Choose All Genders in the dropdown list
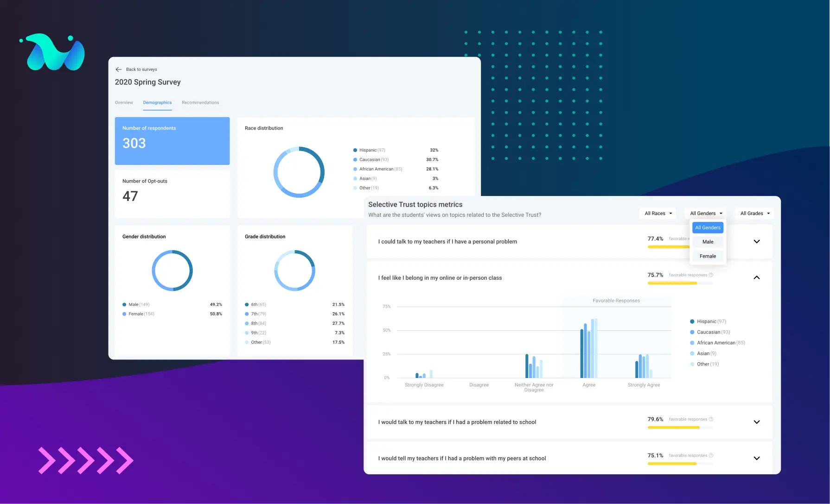The height and width of the screenshot is (504, 830). (708, 227)
